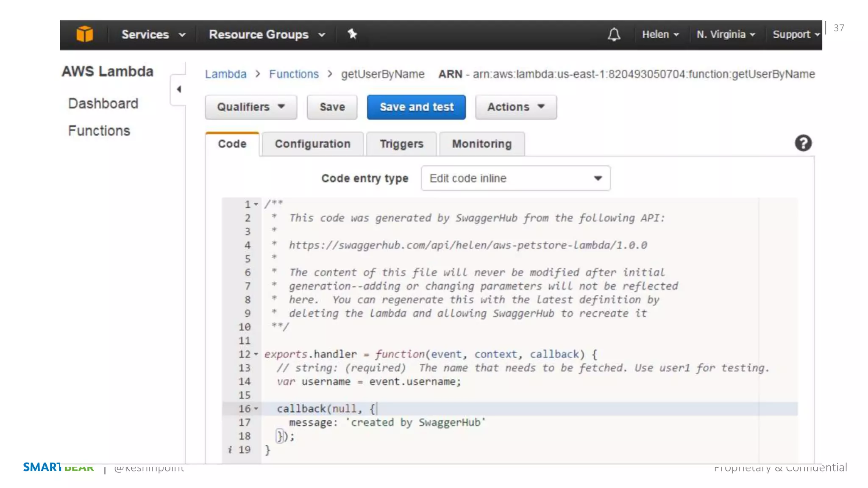Click the Functions breadcrumb link
This screenshot has height=488, width=868.
click(294, 74)
